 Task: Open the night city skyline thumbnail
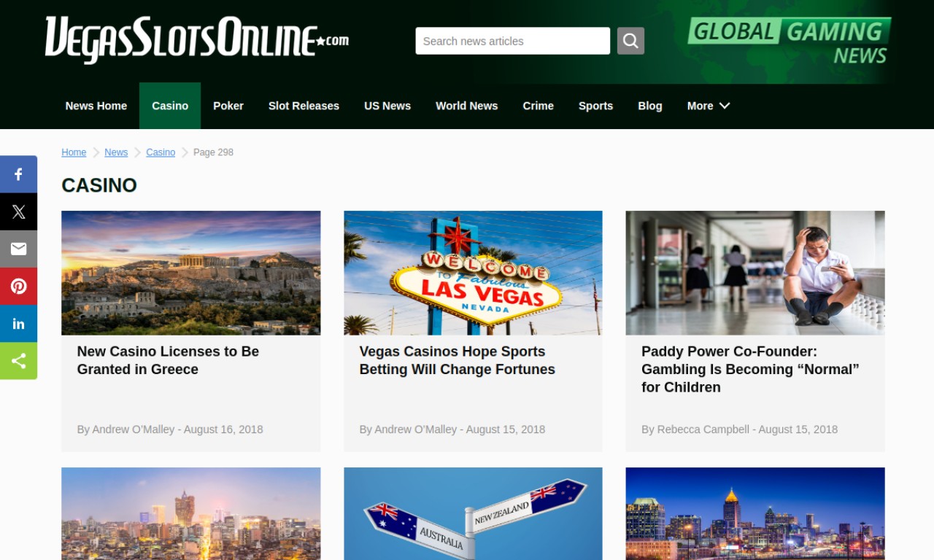pos(755,513)
